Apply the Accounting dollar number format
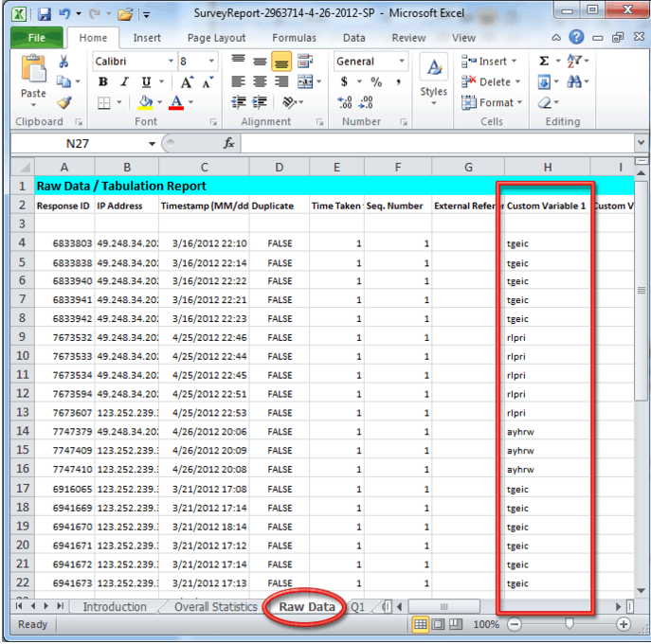 click(x=345, y=81)
